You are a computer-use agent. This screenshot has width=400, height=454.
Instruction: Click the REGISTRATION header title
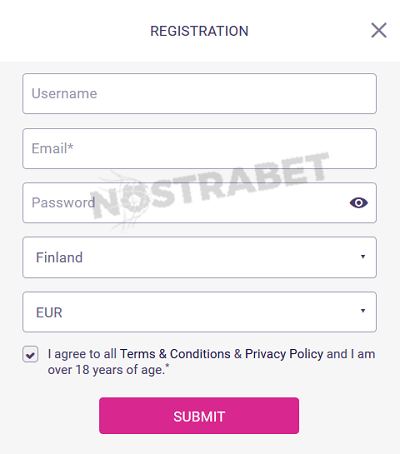[199, 31]
